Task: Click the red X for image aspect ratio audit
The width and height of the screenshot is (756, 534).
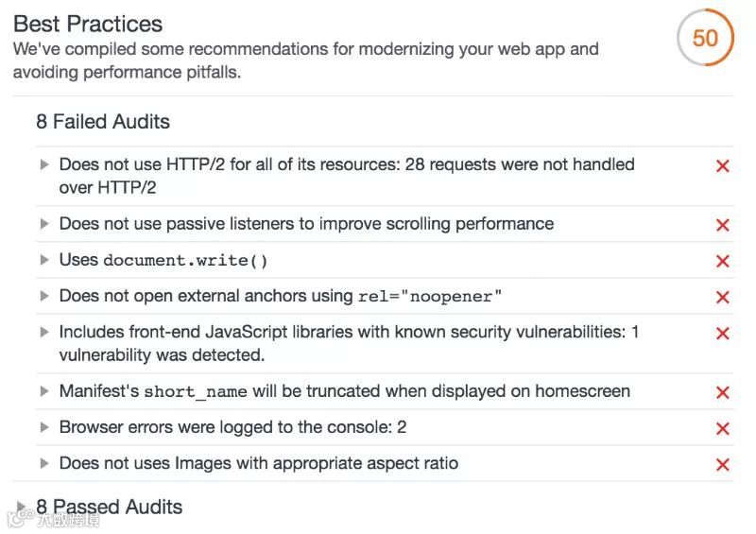Action: pyautogui.click(x=723, y=464)
